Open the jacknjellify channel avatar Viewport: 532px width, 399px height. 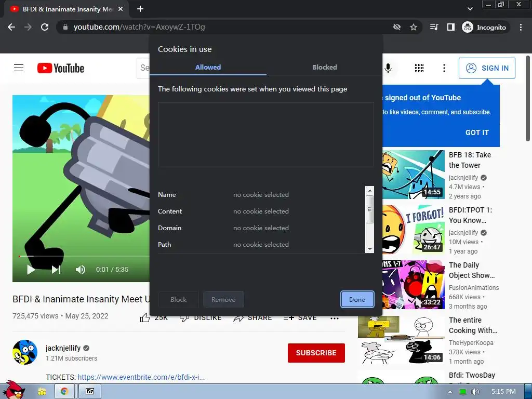[x=25, y=352]
